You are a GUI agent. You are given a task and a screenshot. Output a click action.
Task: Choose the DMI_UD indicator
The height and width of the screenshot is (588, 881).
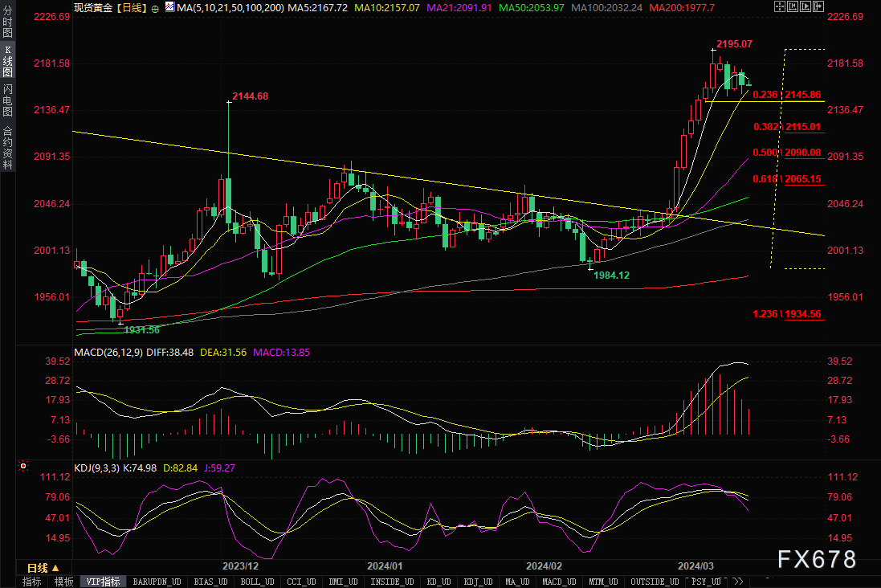pyautogui.click(x=343, y=582)
